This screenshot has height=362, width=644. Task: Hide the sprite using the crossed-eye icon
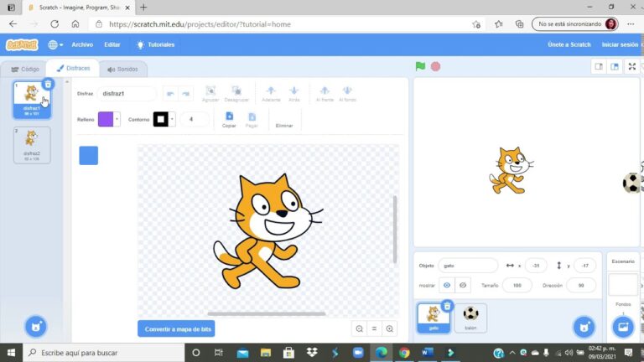pos(462,285)
